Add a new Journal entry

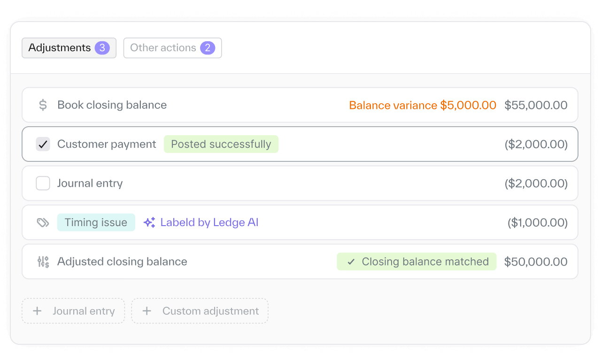73,311
